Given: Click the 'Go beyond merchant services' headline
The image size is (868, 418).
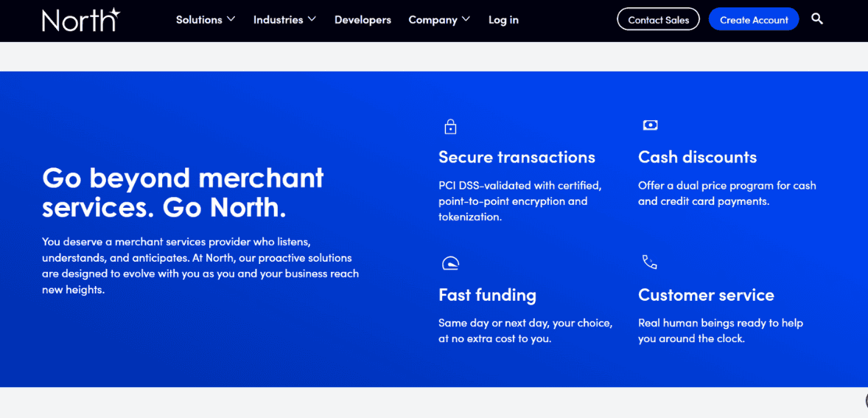Looking at the screenshot, I should [183, 192].
